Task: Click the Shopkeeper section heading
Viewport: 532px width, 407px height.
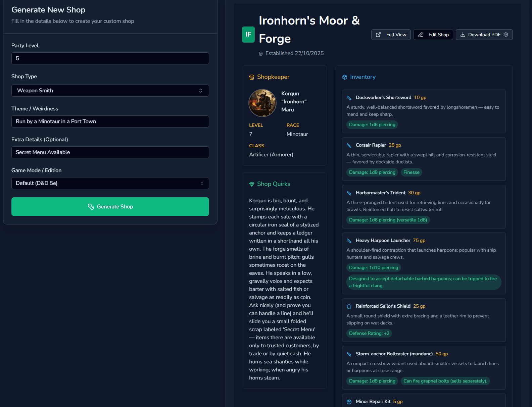Action: coord(273,77)
